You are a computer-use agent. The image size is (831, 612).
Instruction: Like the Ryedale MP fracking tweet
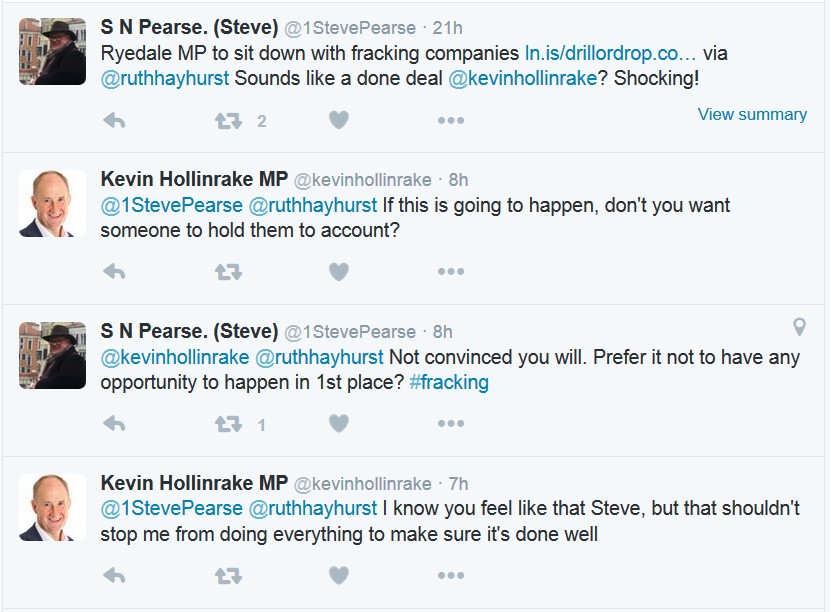[339, 120]
